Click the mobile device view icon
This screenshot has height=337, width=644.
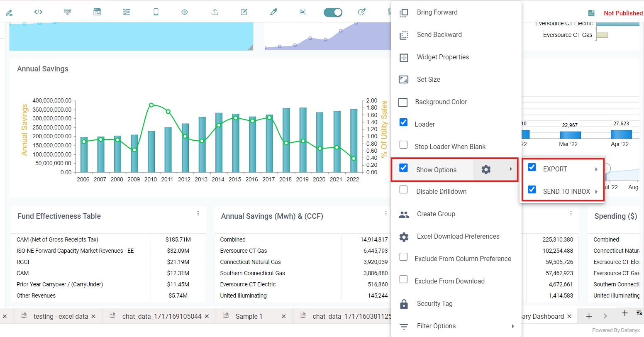156,12
